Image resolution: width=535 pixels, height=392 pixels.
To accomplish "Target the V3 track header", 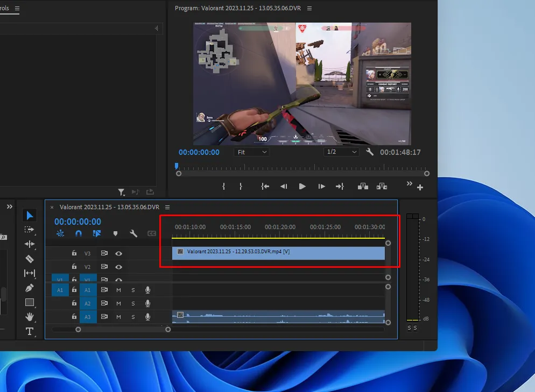I will (x=88, y=254).
